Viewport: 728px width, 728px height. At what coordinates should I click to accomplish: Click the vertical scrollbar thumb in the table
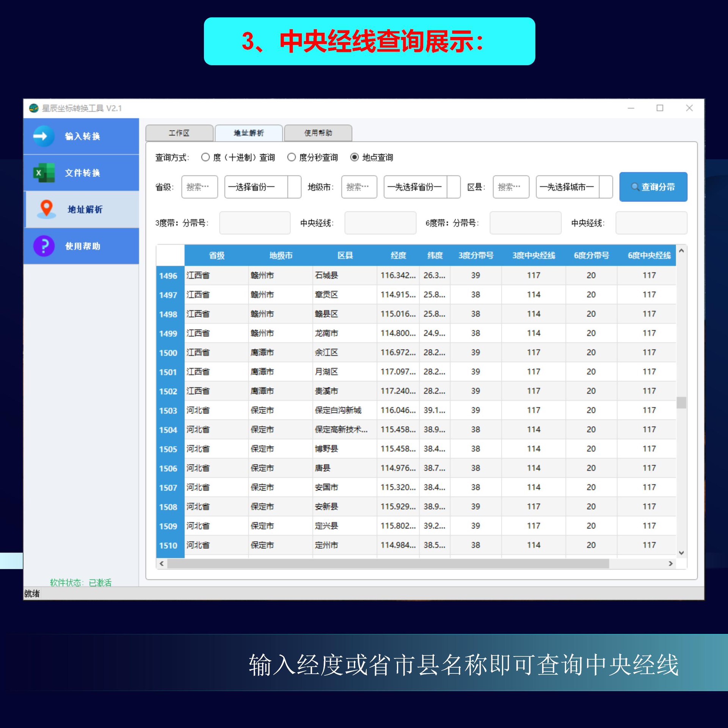coord(681,403)
